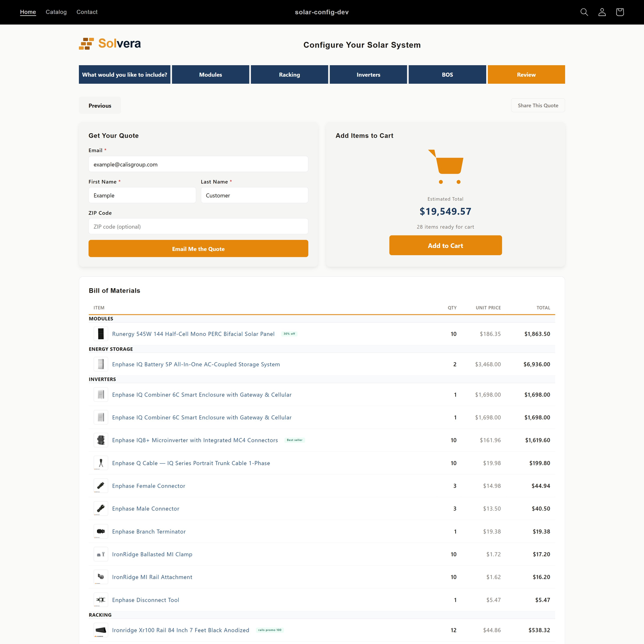Click the 'Best seller' badge
This screenshot has height=644, width=644.
pos(295,440)
